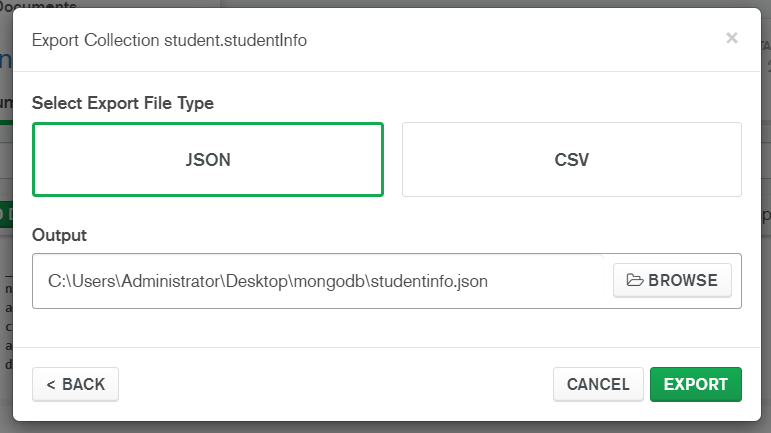
Task: Click the 'Output' label
Action: (59, 235)
